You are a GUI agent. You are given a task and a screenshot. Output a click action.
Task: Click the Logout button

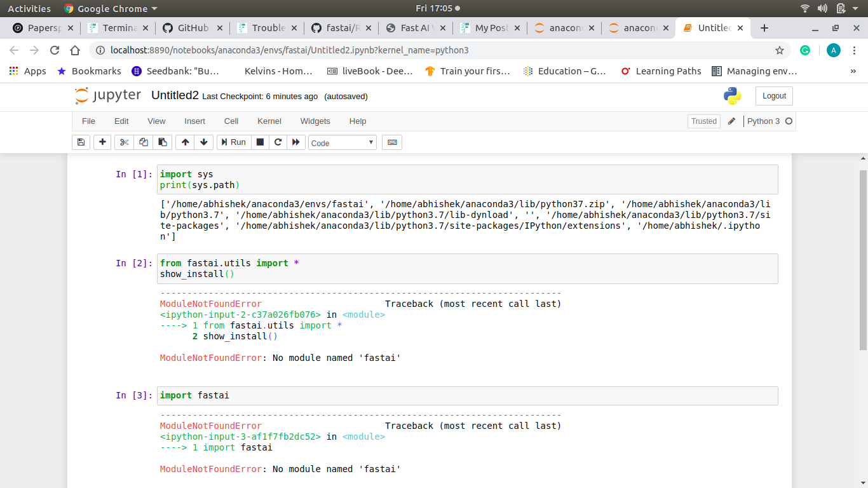774,96
